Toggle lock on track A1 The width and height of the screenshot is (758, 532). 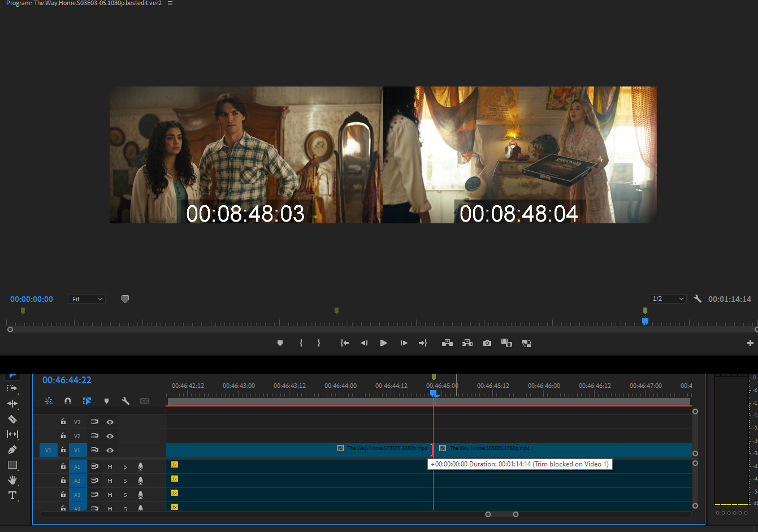tap(63, 466)
